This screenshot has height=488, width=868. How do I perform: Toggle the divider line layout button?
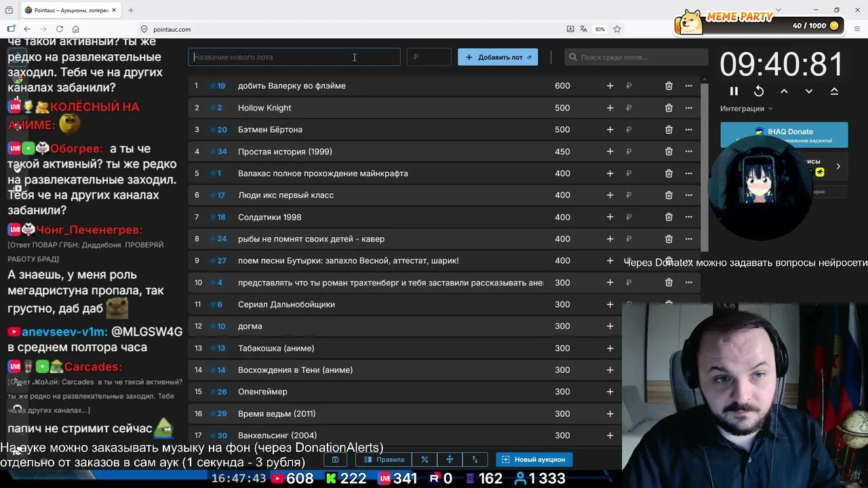click(x=450, y=460)
